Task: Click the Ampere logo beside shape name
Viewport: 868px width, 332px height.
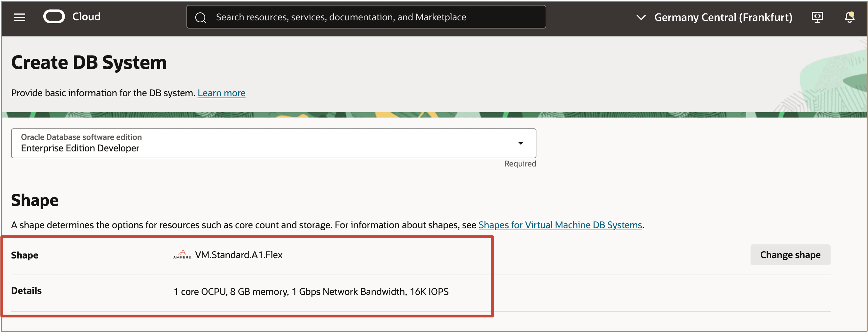Action: tap(182, 254)
